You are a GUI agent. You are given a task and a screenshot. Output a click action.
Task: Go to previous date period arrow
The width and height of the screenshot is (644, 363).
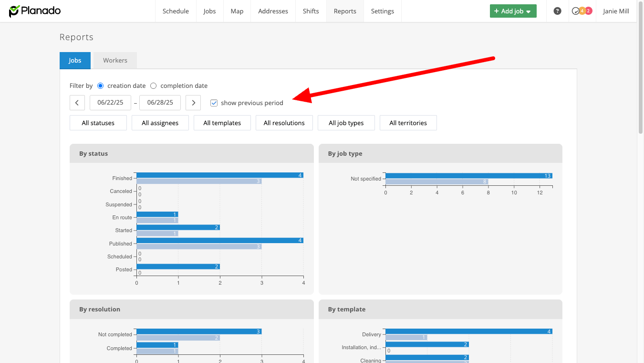(77, 103)
